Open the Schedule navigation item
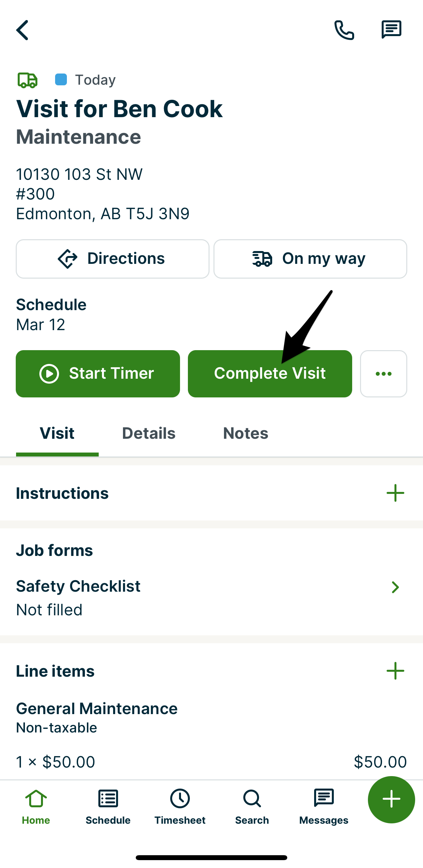Screen dimensions: 423x868 point(108,806)
